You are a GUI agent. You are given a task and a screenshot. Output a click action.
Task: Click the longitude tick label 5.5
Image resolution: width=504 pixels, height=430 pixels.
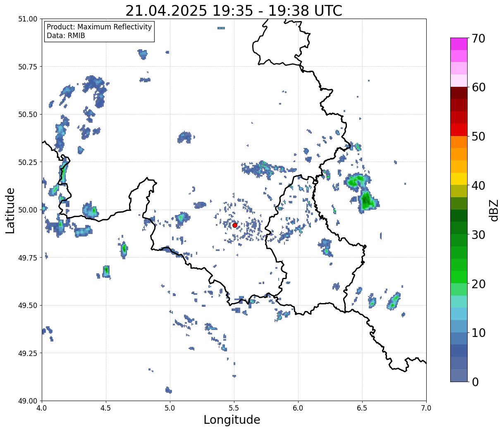[234, 408]
